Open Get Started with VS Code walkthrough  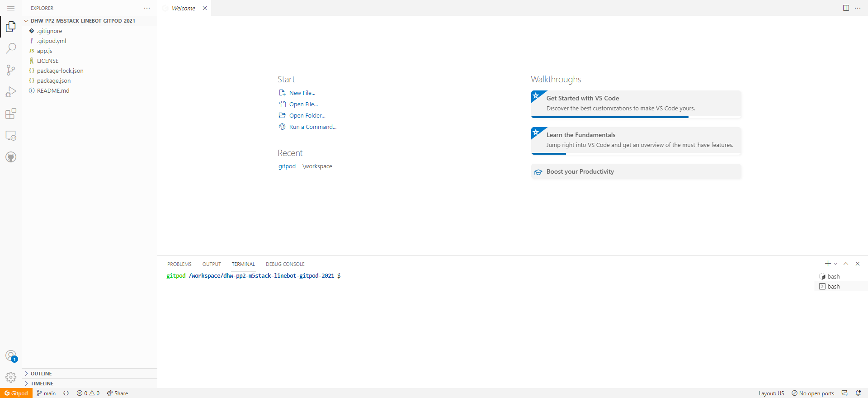click(636, 104)
